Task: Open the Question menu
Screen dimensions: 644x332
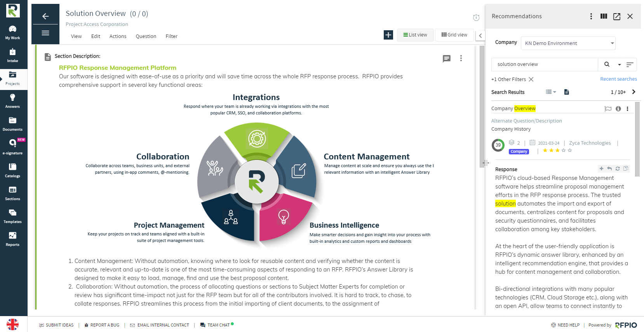Action: tap(146, 36)
